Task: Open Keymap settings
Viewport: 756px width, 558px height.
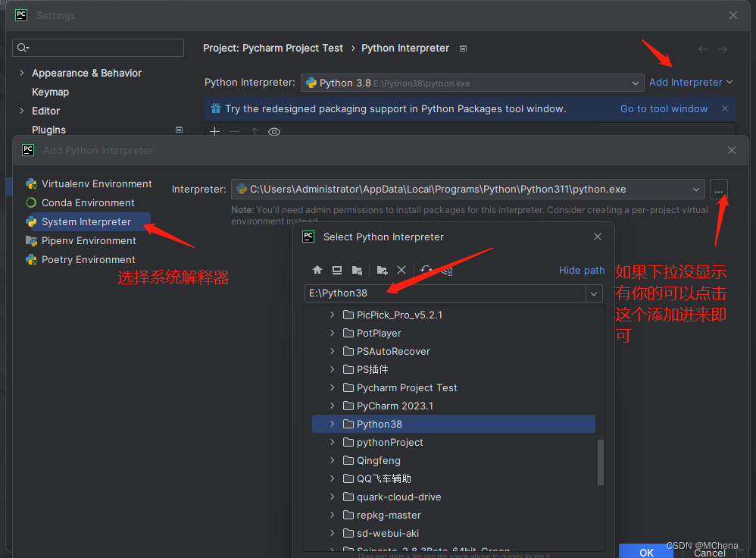Action: [50, 92]
